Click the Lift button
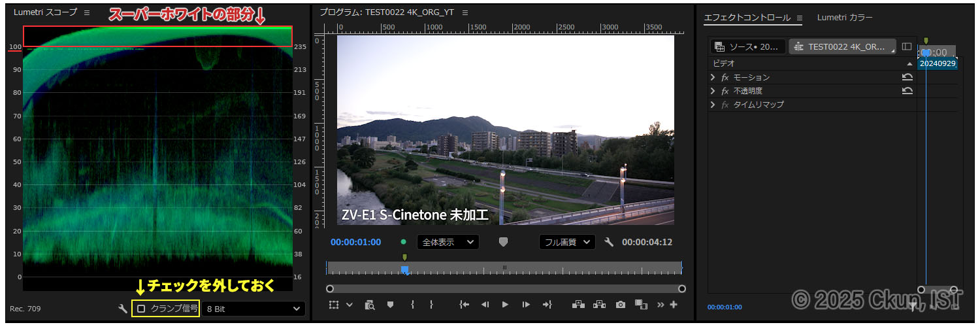 pyautogui.click(x=578, y=305)
